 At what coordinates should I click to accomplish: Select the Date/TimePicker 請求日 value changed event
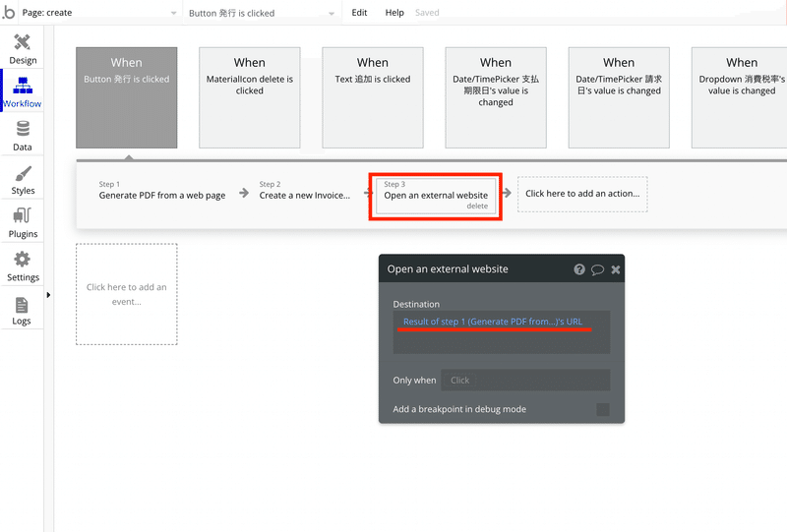(x=619, y=98)
